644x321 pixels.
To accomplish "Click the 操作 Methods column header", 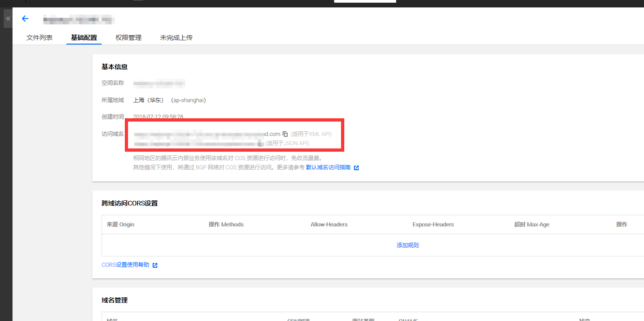I will click(226, 225).
